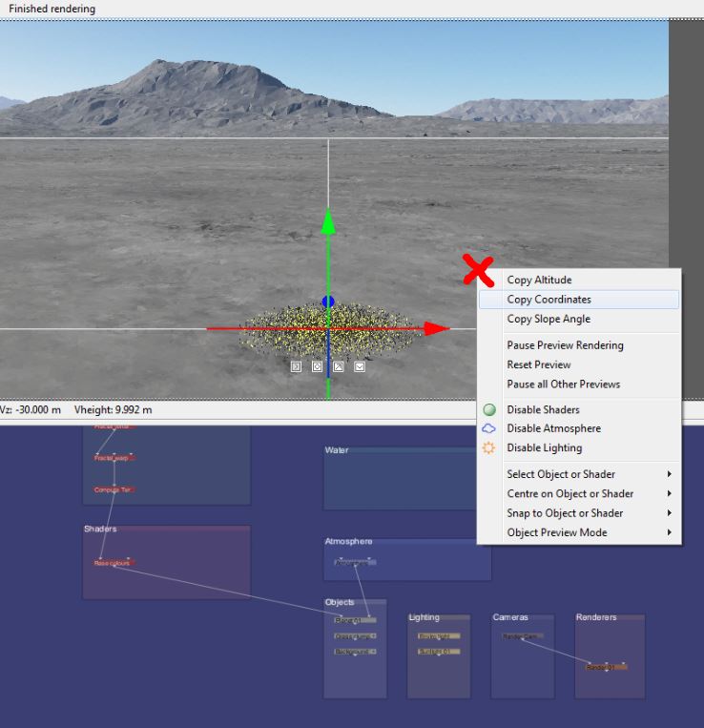
Task: Select the Render Camera node
Action: [523, 636]
